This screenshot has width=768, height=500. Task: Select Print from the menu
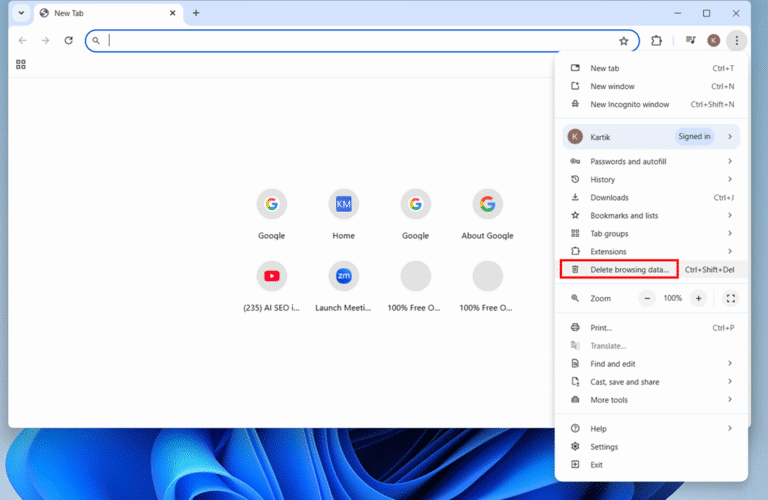point(651,328)
